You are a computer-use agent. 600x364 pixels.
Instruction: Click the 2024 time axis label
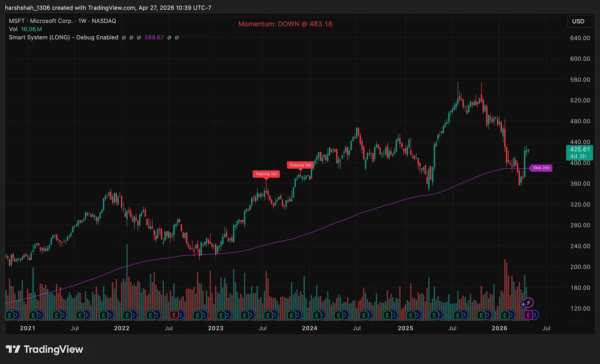click(309, 328)
